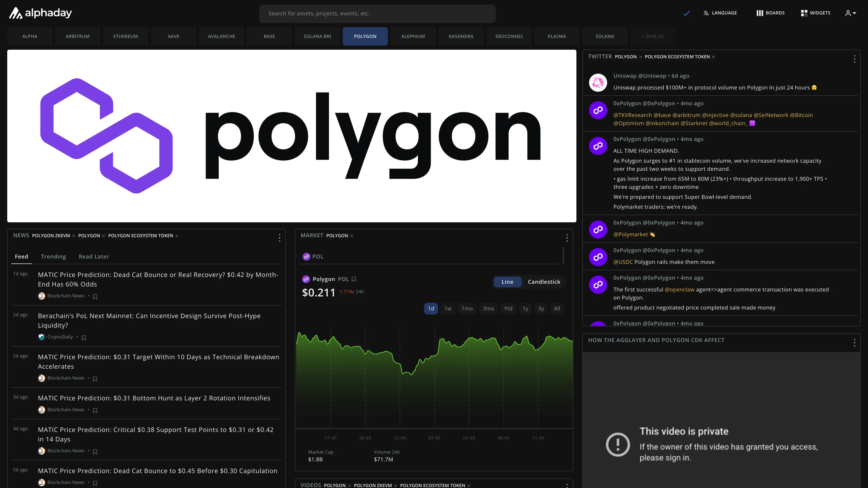Open Agglayer and Polygon CDK widget options
868x488 pixels.
(x=854, y=343)
